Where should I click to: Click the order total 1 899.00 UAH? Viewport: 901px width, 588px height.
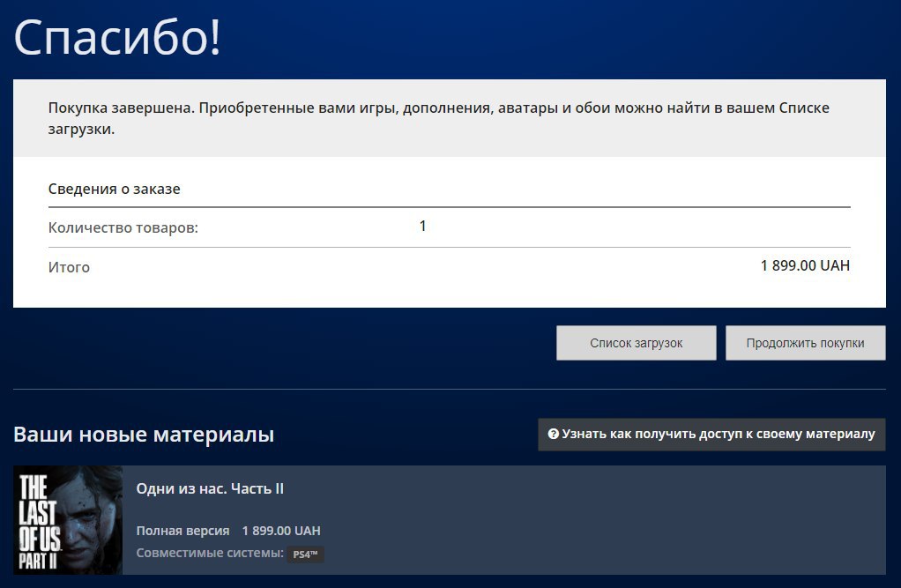805,265
